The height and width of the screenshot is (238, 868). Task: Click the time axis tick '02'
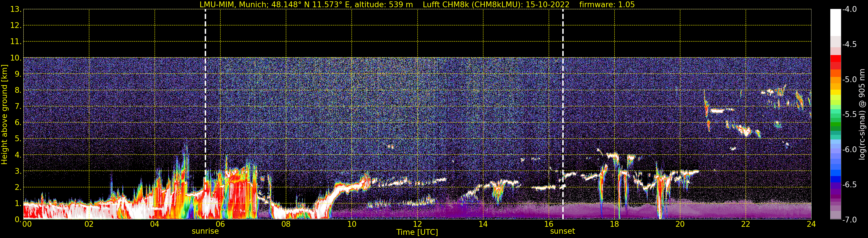point(89,224)
